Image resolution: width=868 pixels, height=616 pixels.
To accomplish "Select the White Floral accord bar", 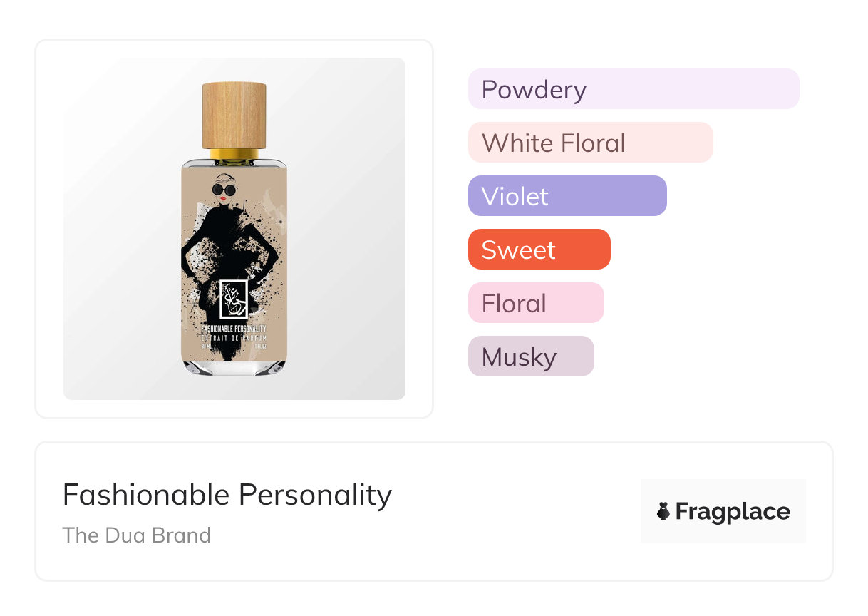I will [x=590, y=143].
